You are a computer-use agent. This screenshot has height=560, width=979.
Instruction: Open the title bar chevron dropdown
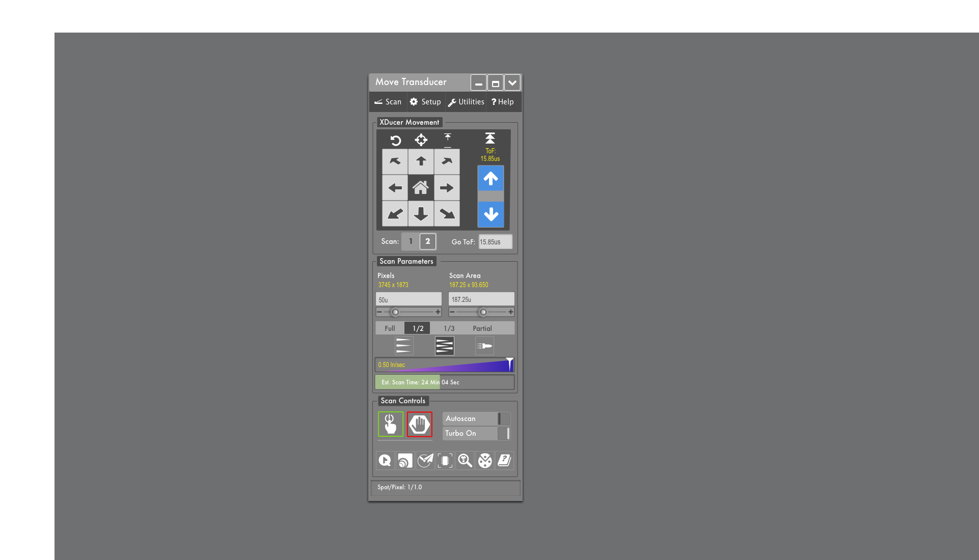pos(512,82)
